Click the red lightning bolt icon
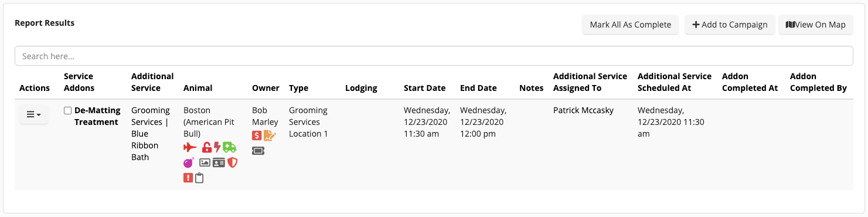 pyautogui.click(x=217, y=147)
